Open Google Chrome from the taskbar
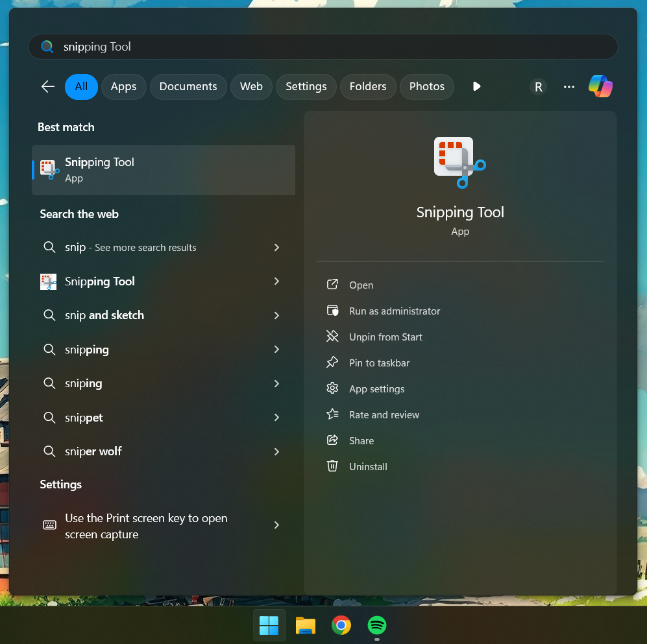The image size is (647, 644). tap(341, 625)
